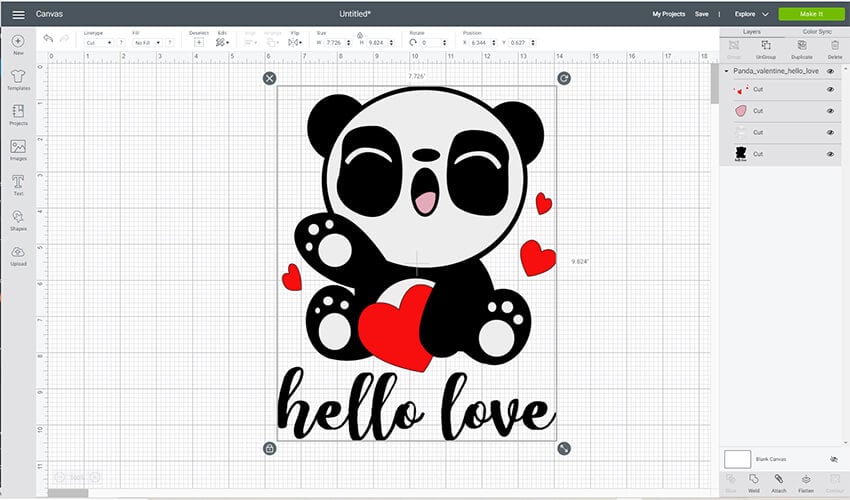Collapse the Panda_valentine_hello_love group

726,71
